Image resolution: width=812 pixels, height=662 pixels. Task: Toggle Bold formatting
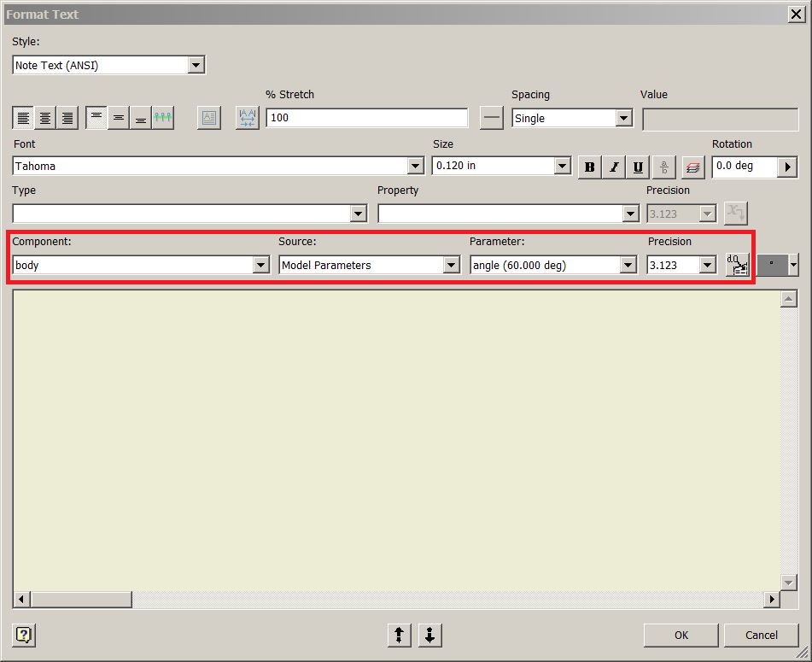coord(589,167)
